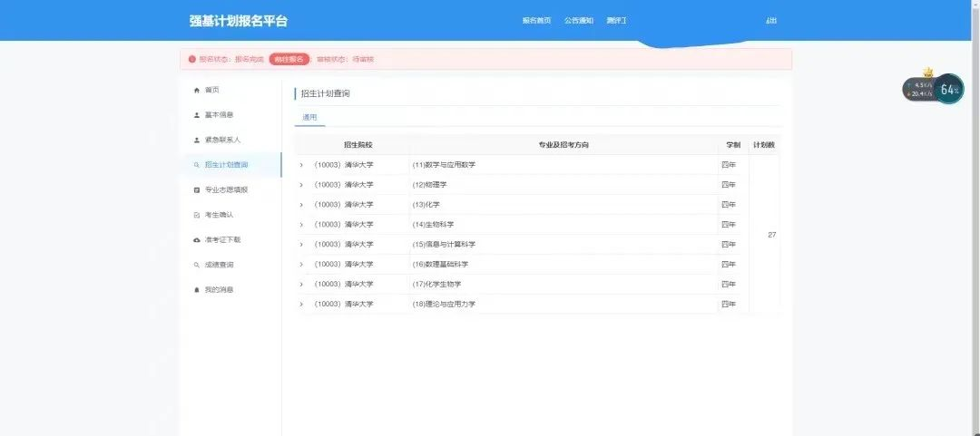Open 公告通知 in the top navigation

(578, 21)
